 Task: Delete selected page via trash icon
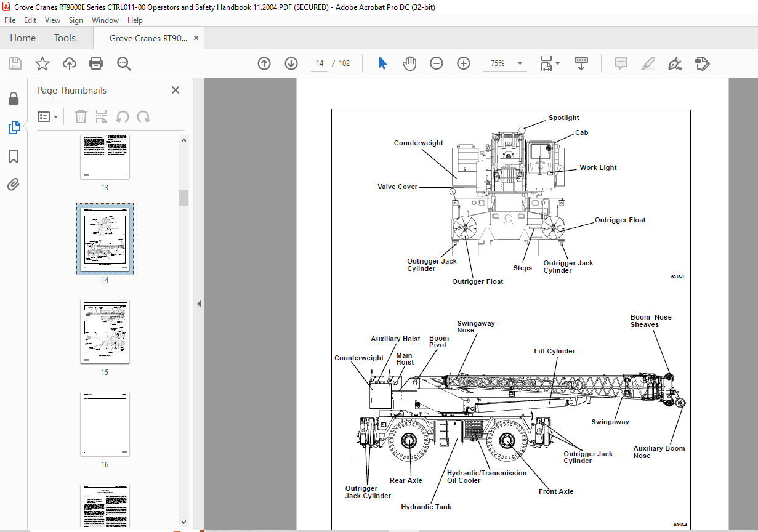[x=81, y=116]
